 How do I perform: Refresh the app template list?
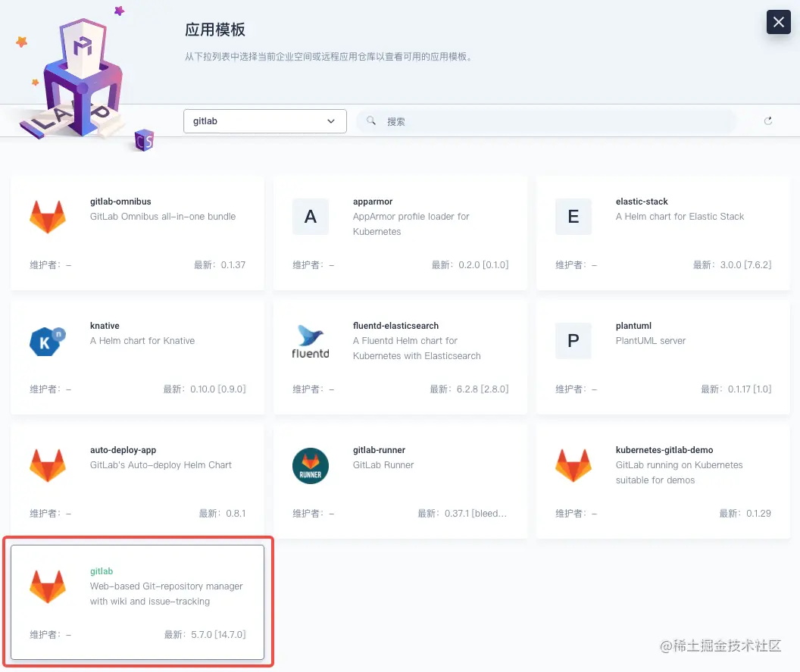pos(768,121)
